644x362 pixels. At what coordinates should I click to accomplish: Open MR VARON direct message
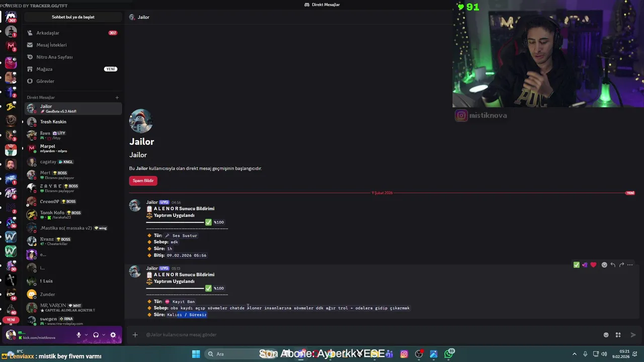[73, 308]
